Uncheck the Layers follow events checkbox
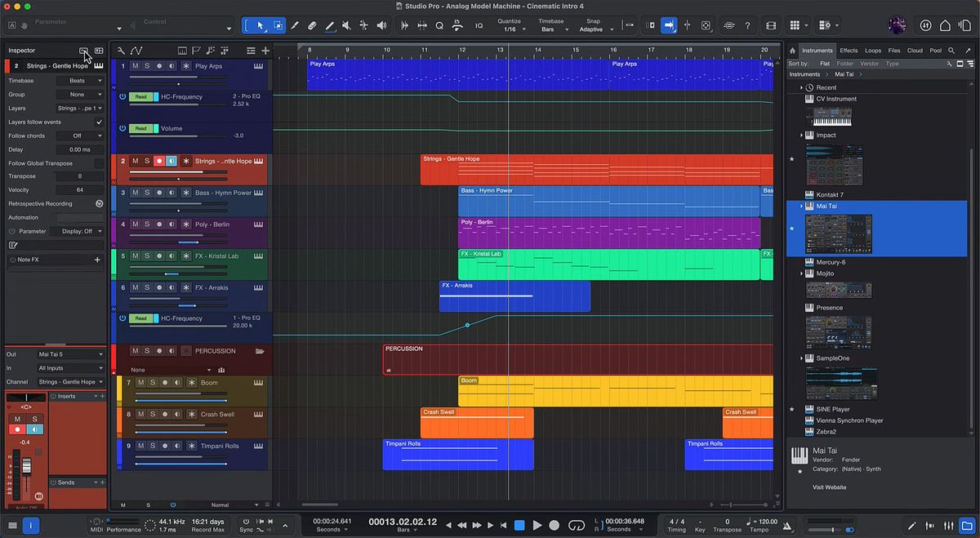The image size is (980, 538). pos(100,121)
